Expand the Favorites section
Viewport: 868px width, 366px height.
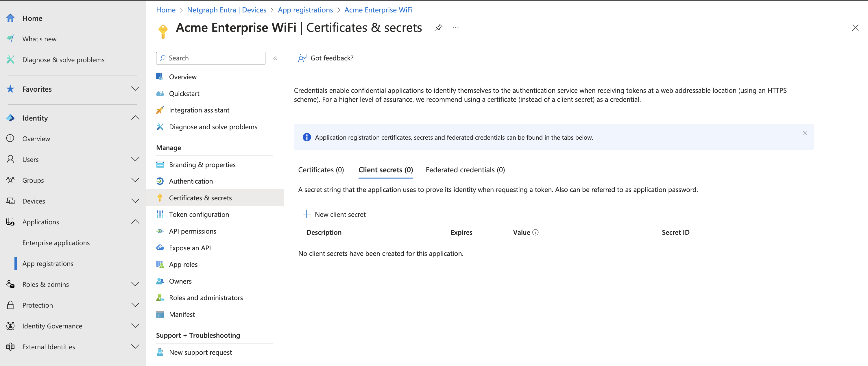coord(135,89)
